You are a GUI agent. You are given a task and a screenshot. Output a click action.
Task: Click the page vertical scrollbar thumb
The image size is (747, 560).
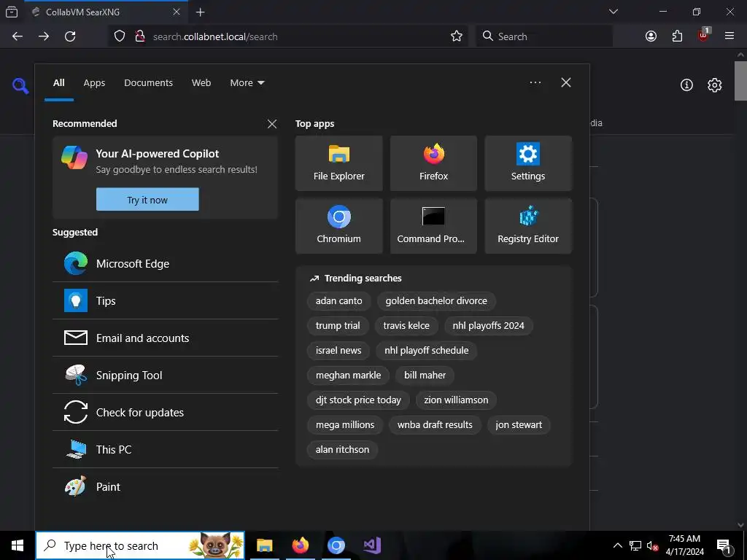(x=740, y=81)
